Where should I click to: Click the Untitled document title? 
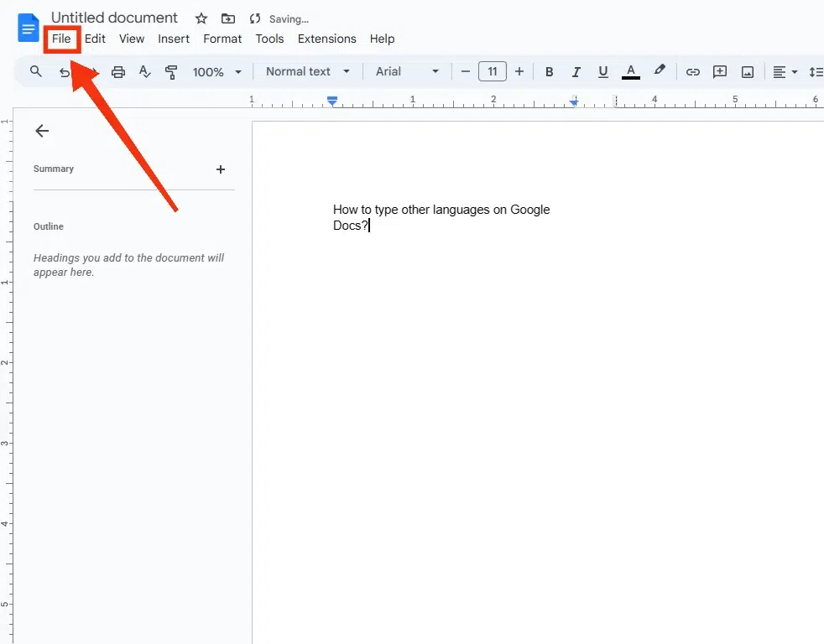point(115,18)
